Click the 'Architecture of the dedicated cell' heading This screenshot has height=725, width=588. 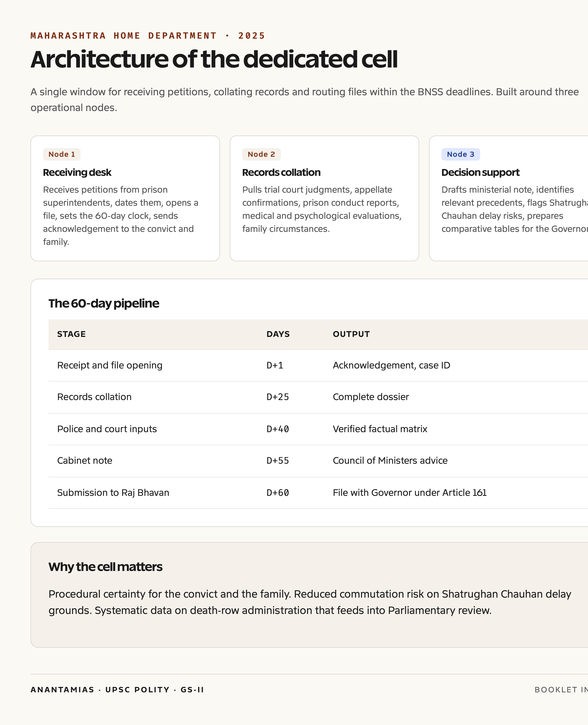(214, 60)
